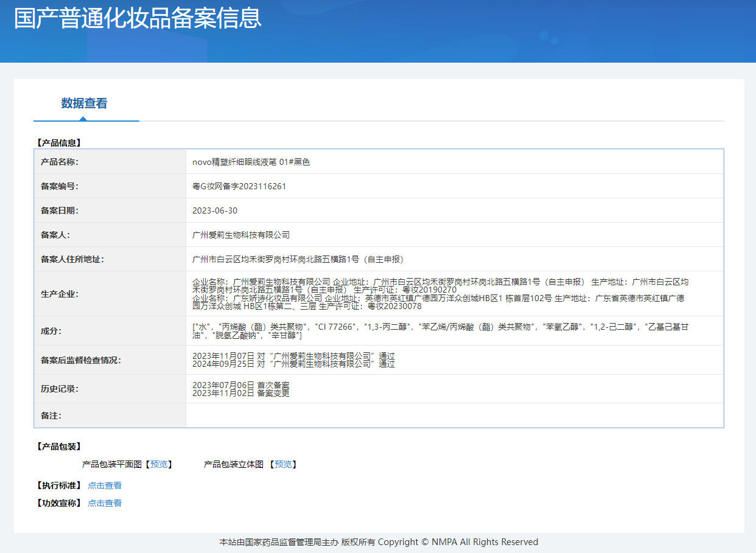Click the registrant 广州爱莉生物科技有限公司 value
The height and width of the screenshot is (553, 756).
[241, 235]
